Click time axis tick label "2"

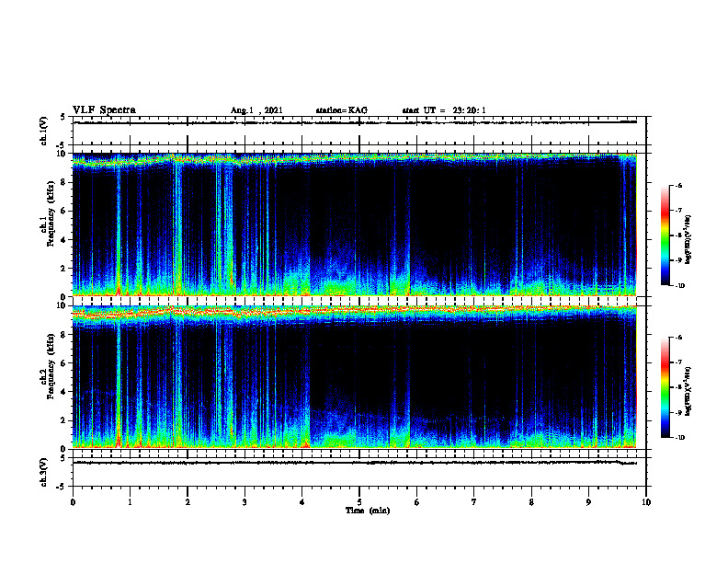click(x=188, y=502)
